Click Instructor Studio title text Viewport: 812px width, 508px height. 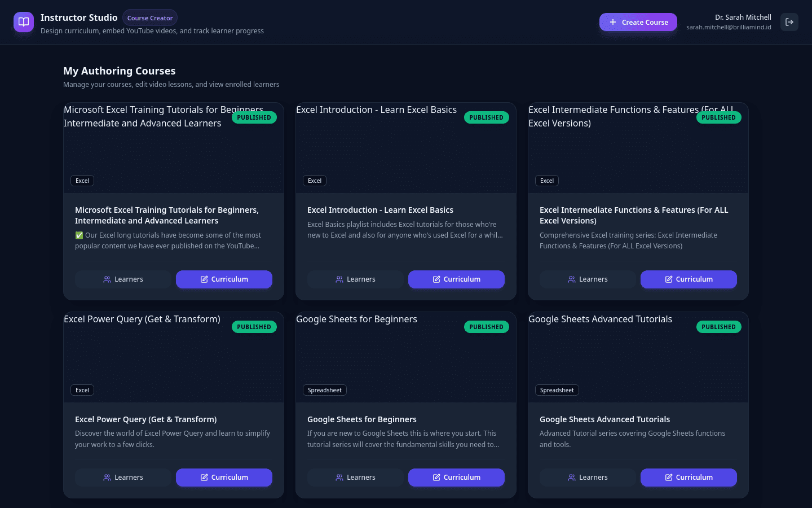tap(79, 17)
